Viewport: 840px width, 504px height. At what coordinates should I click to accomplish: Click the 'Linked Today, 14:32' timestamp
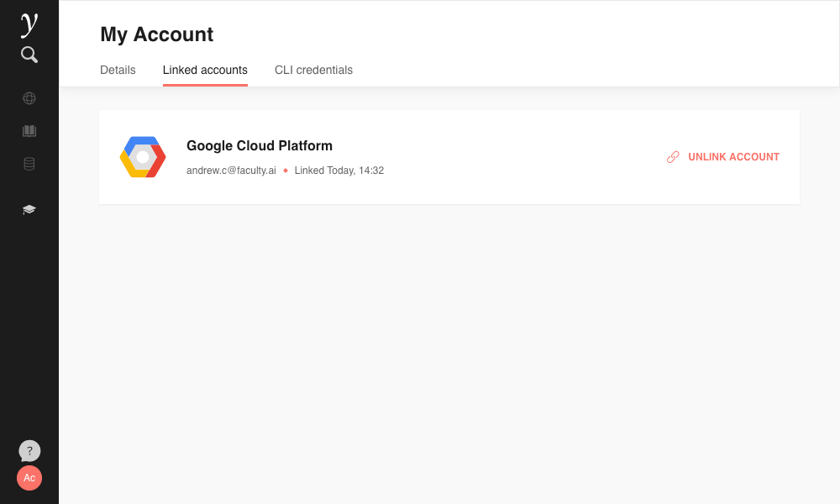point(339,171)
